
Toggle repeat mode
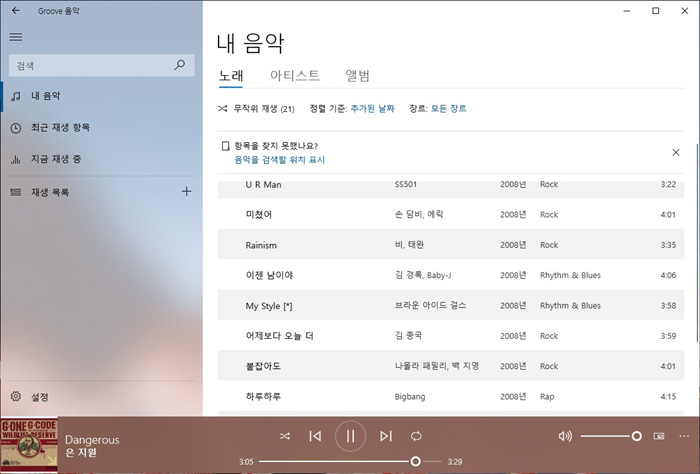click(x=416, y=436)
